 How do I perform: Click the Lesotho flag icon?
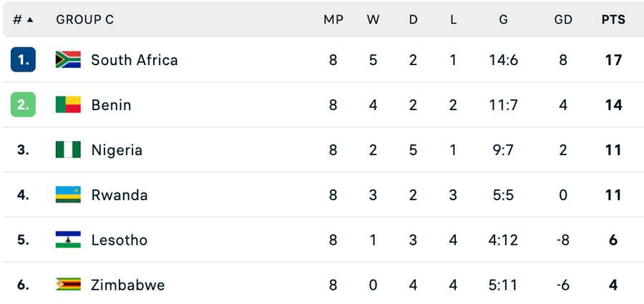click(68, 240)
